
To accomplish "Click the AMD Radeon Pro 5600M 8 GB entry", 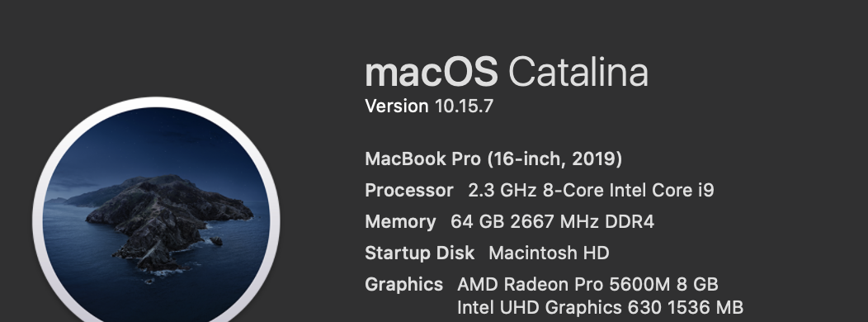I will 588,284.
